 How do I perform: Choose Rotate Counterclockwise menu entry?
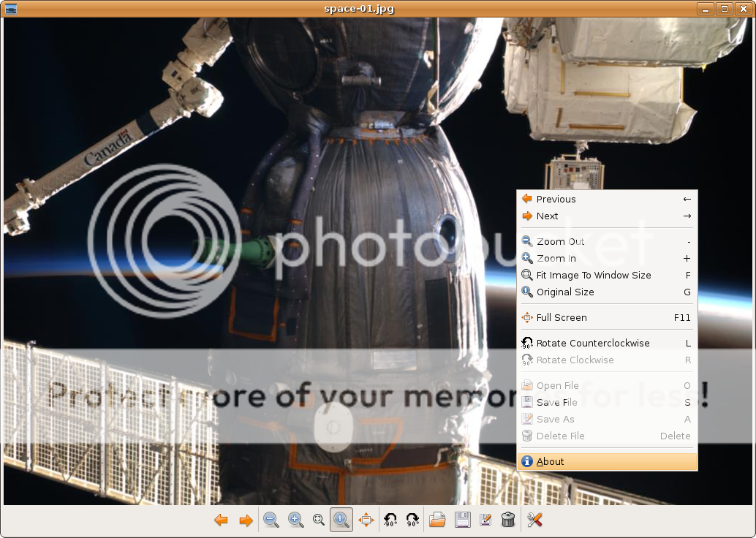tap(607, 344)
